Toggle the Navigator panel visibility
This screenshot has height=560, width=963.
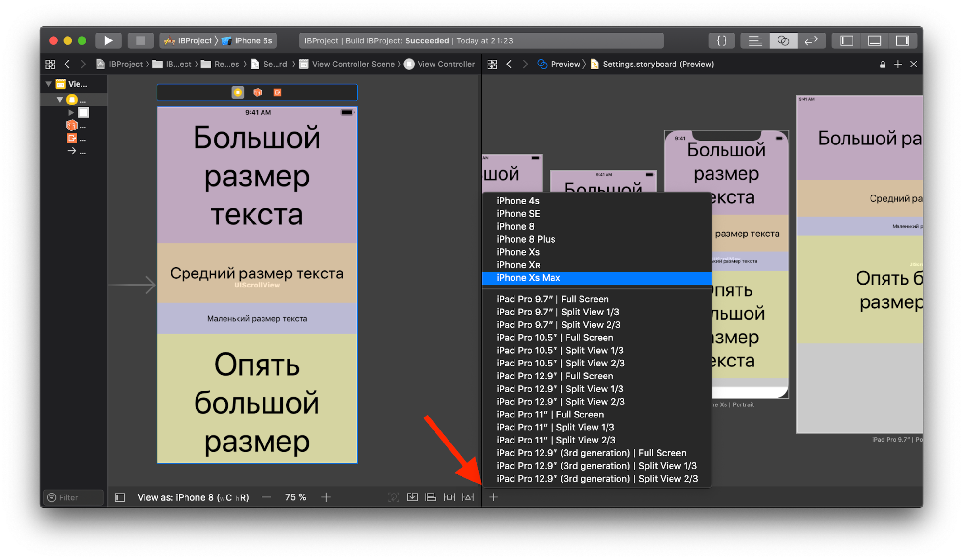click(x=846, y=40)
